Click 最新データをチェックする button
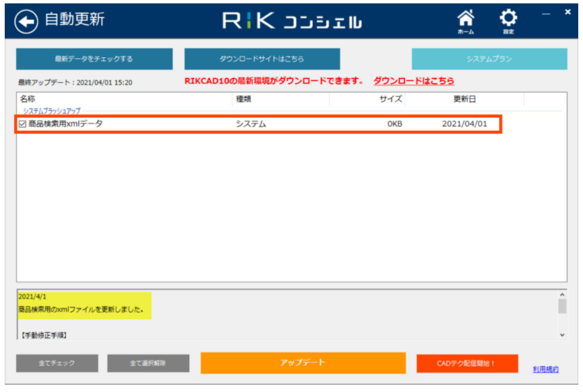The height and width of the screenshot is (392, 583). pos(94,58)
